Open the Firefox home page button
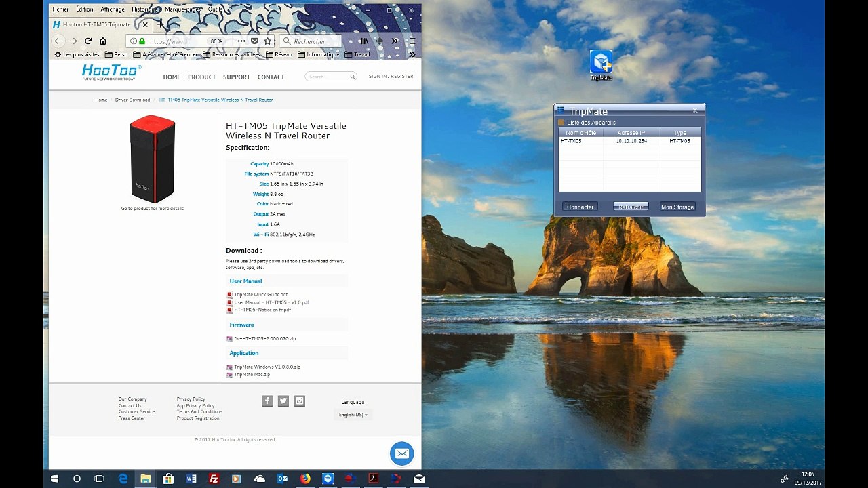The height and width of the screenshot is (488, 868). (103, 41)
